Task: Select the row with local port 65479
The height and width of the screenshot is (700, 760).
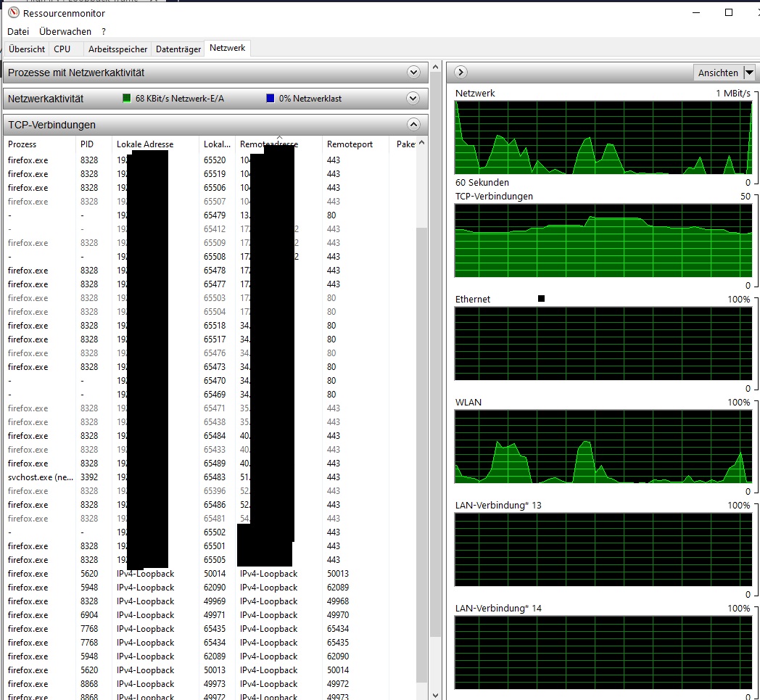Action: [x=211, y=215]
